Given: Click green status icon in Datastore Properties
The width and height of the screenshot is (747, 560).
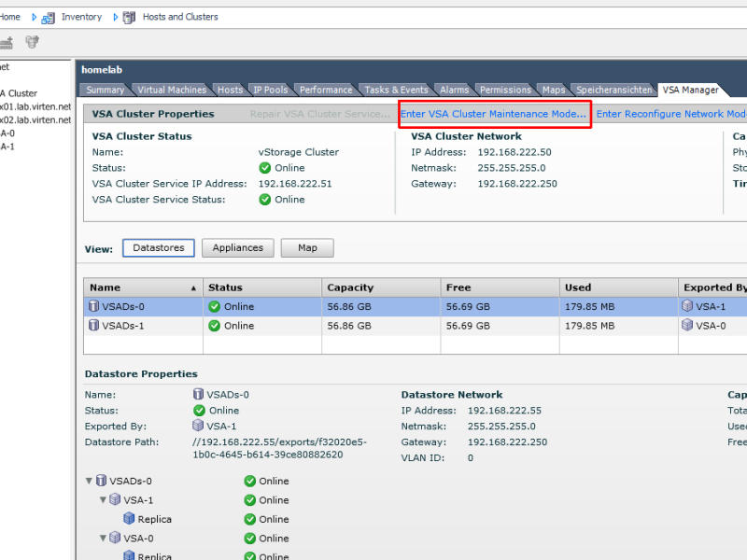Looking at the screenshot, I should [x=199, y=411].
